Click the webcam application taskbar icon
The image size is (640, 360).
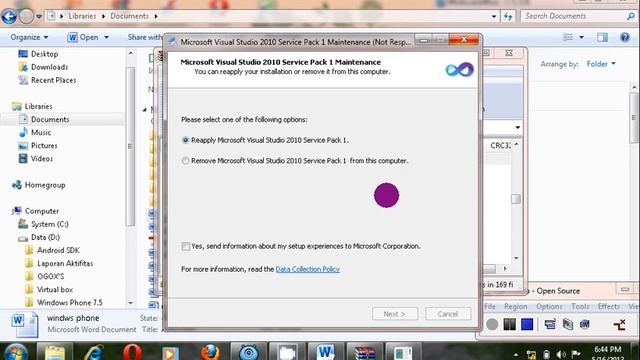coord(249,352)
